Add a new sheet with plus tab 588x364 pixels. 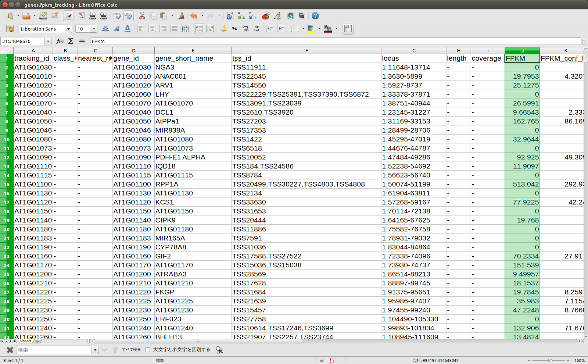[37, 341]
